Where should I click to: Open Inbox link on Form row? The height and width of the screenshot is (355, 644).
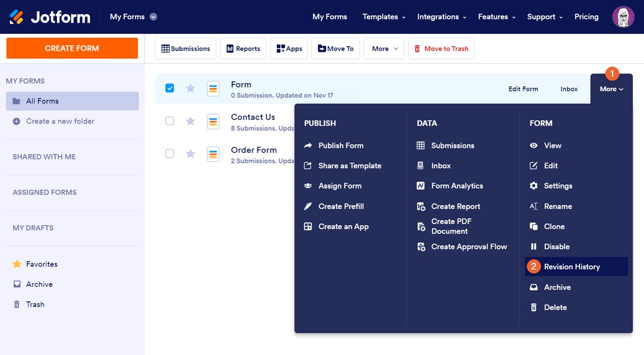point(569,89)
